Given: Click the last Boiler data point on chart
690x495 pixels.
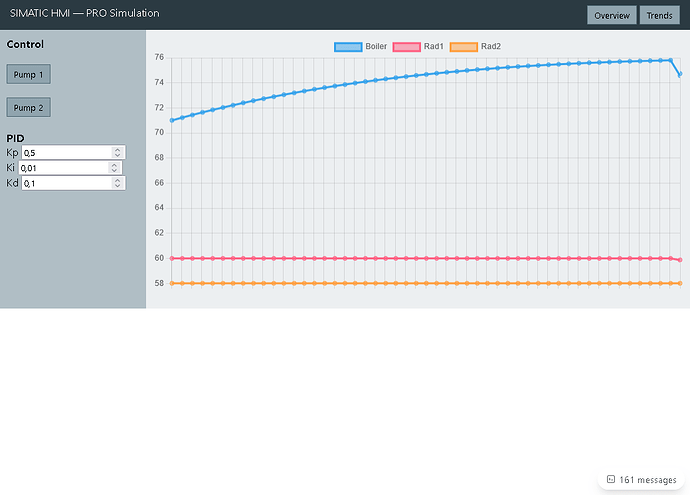Looking at the screenshot, I should pos(680,74).
